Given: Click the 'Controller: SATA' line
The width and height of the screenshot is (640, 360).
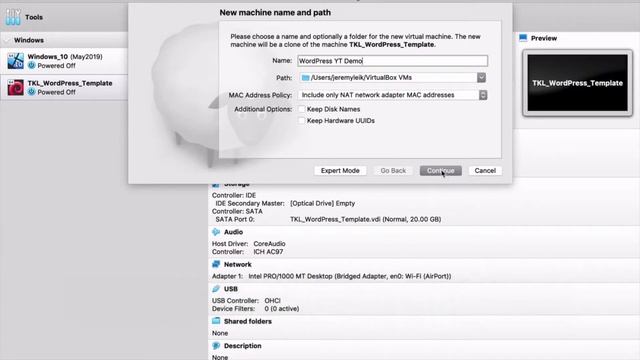Looking at the screenshot, I should [x=237, y=211].
